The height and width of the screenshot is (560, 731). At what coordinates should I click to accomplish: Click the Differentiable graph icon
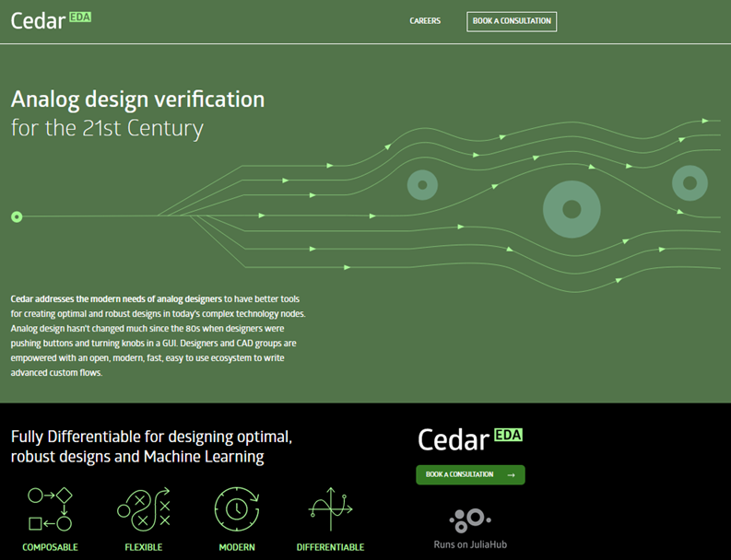coord(331,509)
